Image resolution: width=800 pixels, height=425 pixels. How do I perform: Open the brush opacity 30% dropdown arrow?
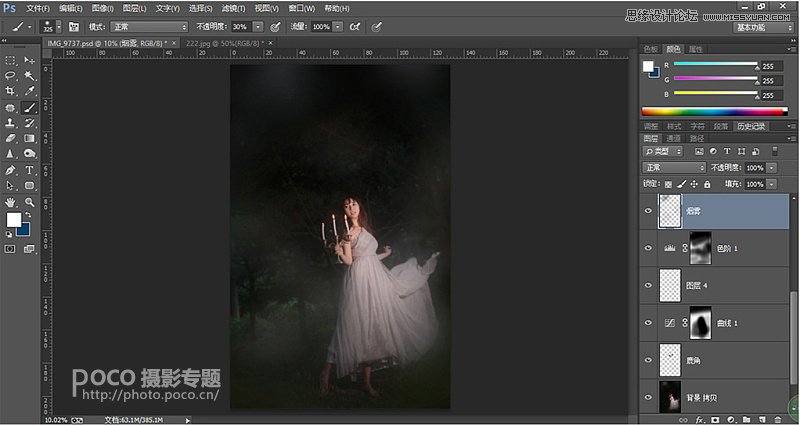point(259,27)
